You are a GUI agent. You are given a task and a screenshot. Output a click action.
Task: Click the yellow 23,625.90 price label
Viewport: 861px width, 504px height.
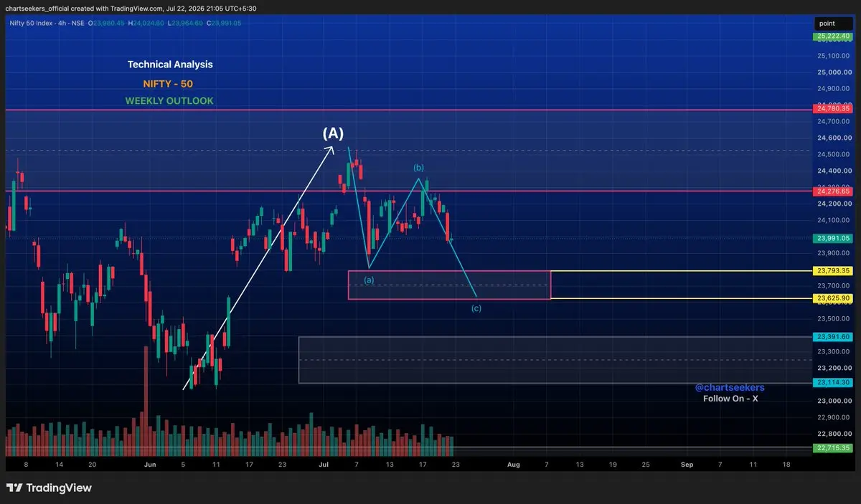832,298
